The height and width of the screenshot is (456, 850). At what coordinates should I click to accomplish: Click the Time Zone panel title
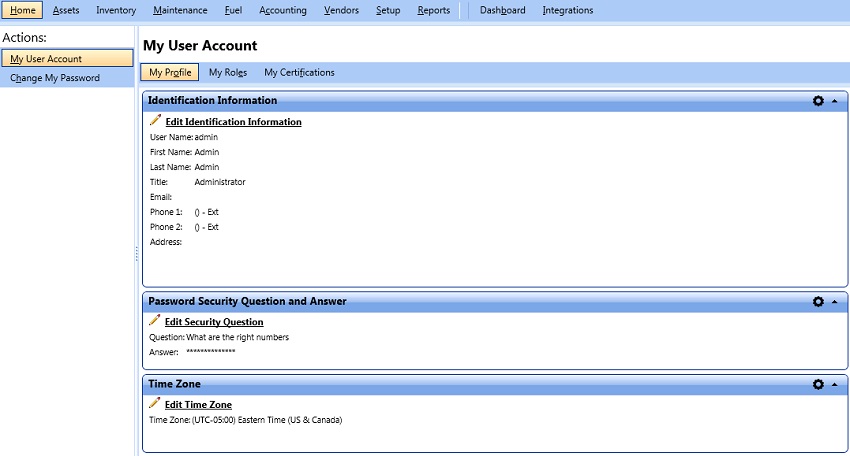point(174,384)
